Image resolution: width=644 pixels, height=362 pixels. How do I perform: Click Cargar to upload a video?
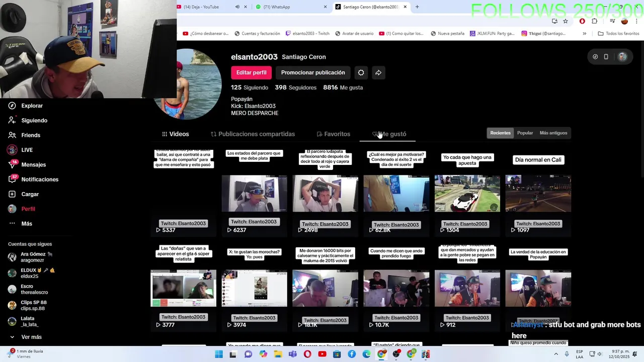(x=24, y=194)
